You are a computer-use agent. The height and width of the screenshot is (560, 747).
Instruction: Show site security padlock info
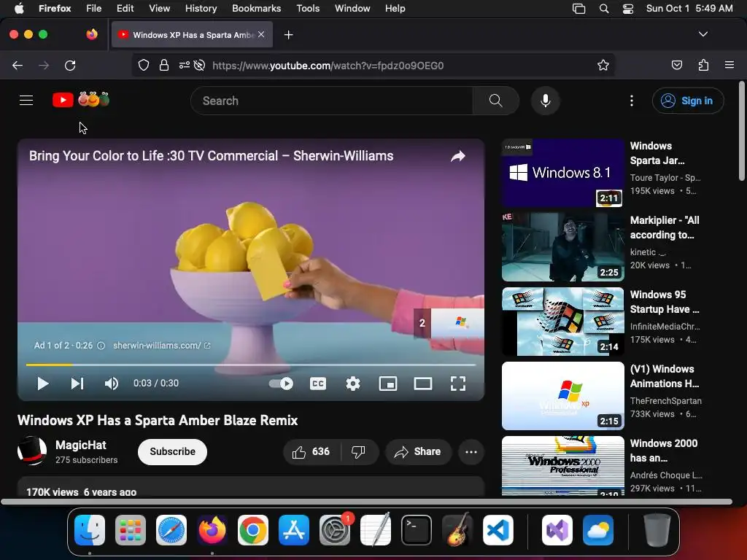[164, 65]
